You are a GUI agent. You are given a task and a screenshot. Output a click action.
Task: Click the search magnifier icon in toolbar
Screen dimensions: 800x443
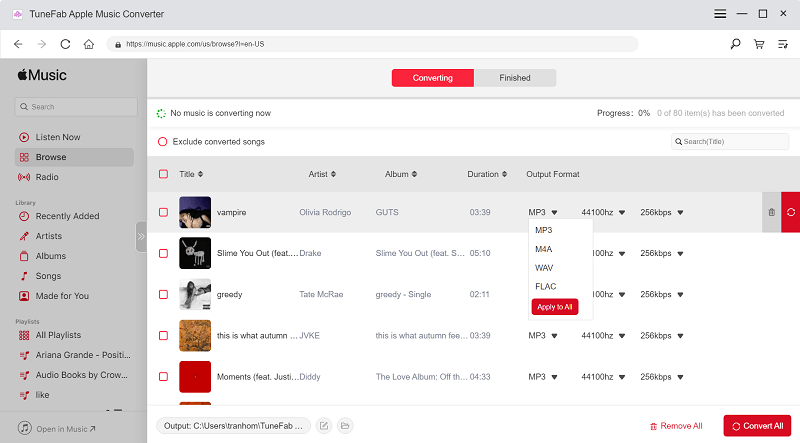click(736, 44)
